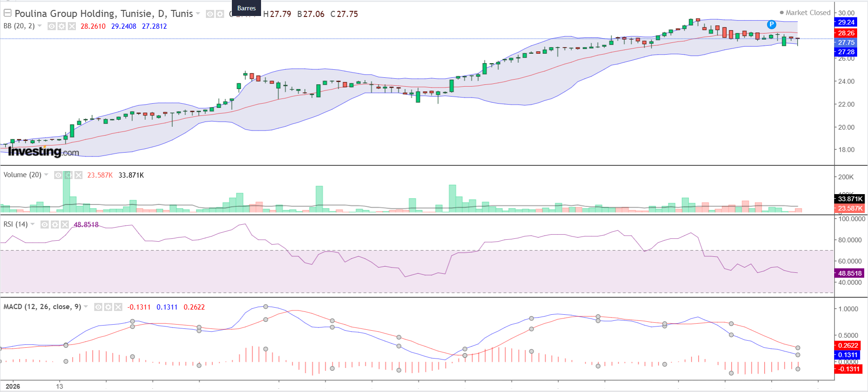Click the 24.00 price scale label
This screenshot has width=868, height=392.
coord(846,82)
